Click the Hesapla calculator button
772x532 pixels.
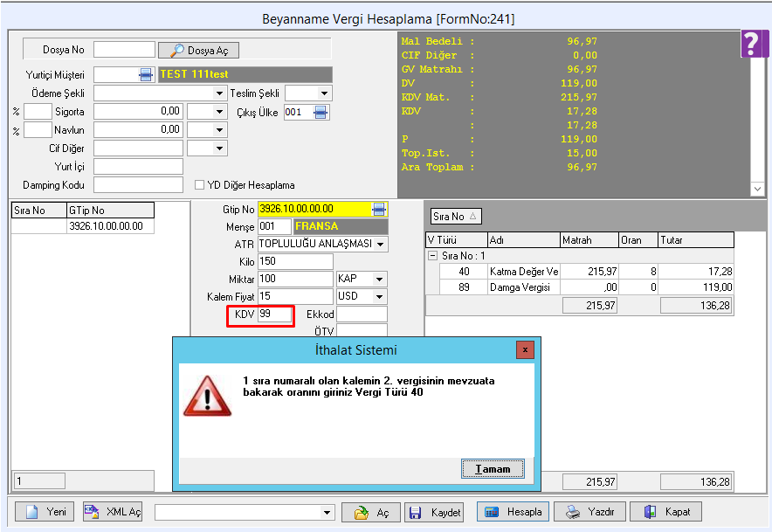(514, 512)
